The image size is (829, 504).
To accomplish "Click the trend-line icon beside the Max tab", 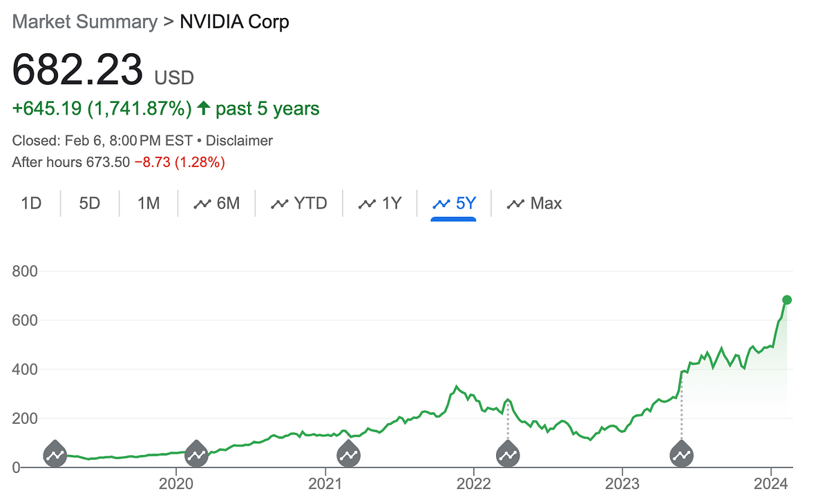I will pos(515,203).
